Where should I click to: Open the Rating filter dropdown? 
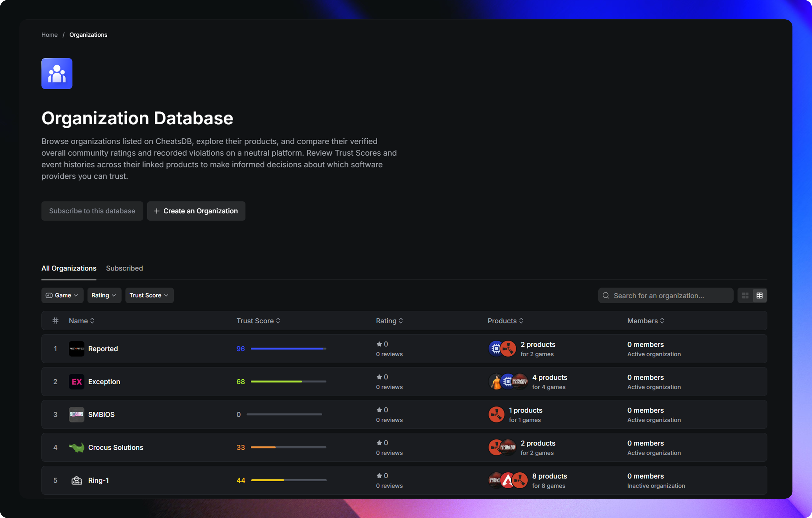pyautogui.click(x=104, y=296)
